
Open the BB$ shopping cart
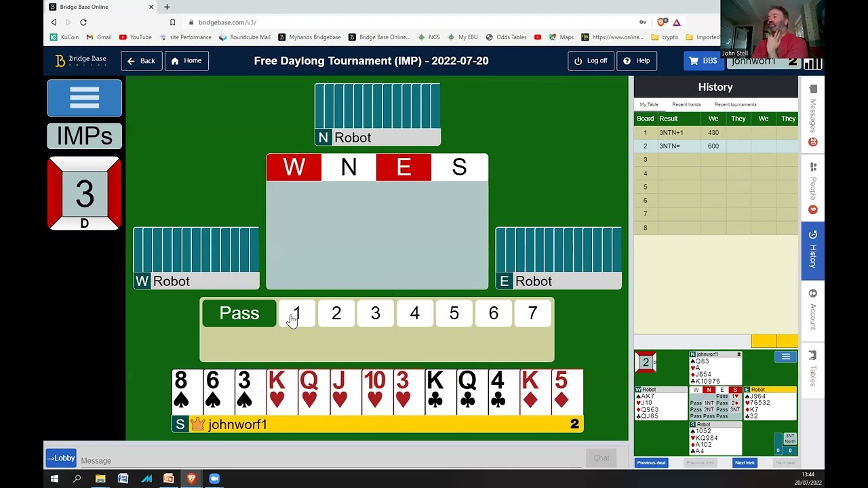[703, 60]
